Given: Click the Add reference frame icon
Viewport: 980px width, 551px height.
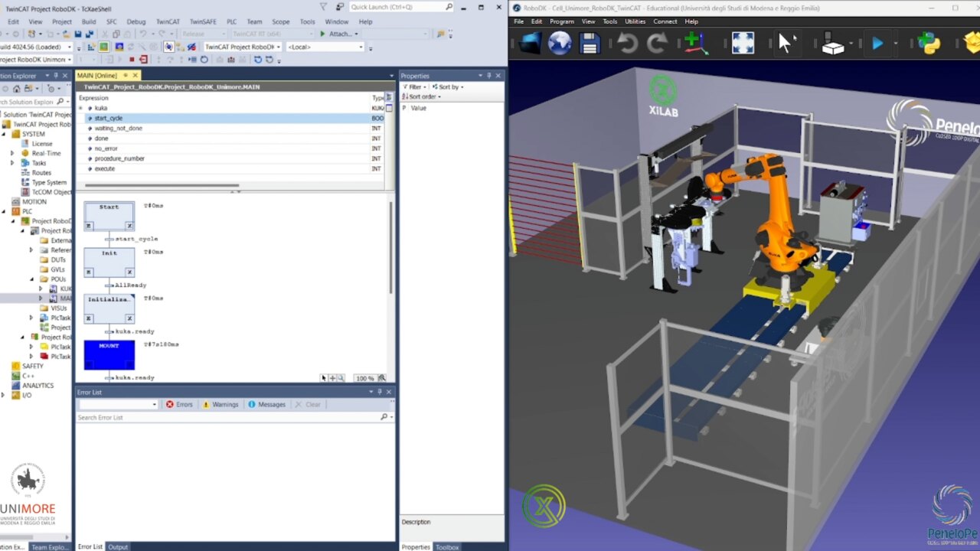Looking at the screenshot, I should [695, 44].
